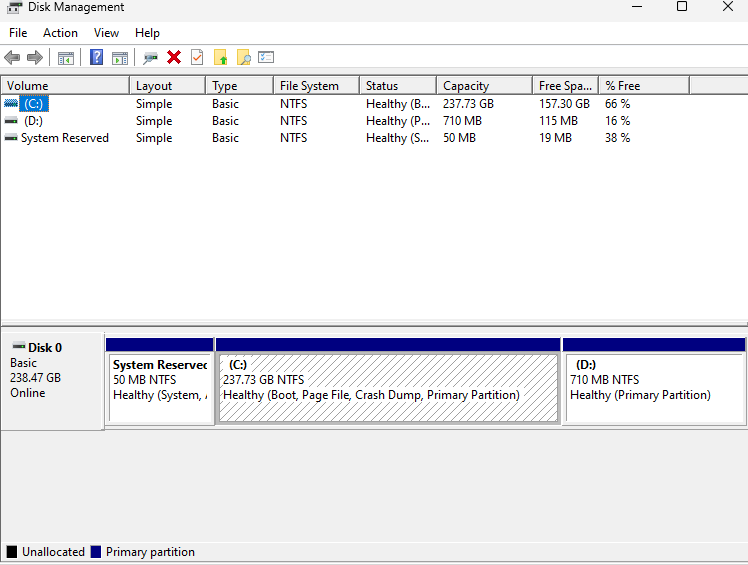Click the 38 % free cell
Viewport: 748px width, 565px height.
pos(617,138)
